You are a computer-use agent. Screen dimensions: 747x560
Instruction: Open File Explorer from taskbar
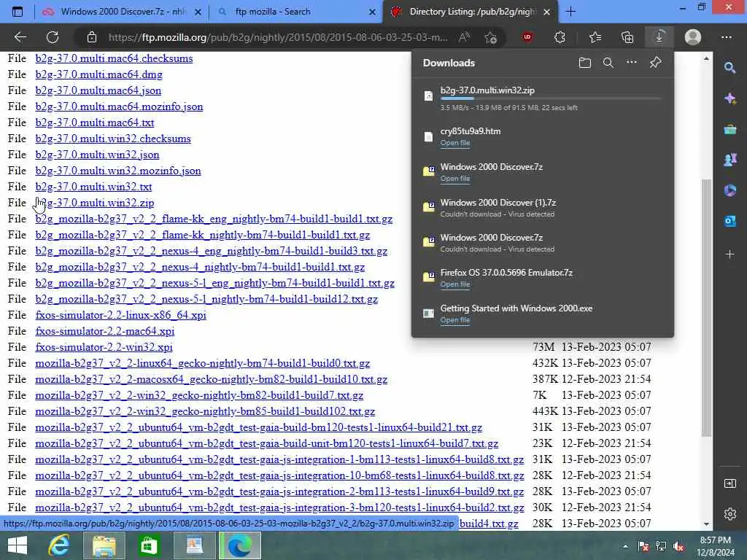point(104,545)
